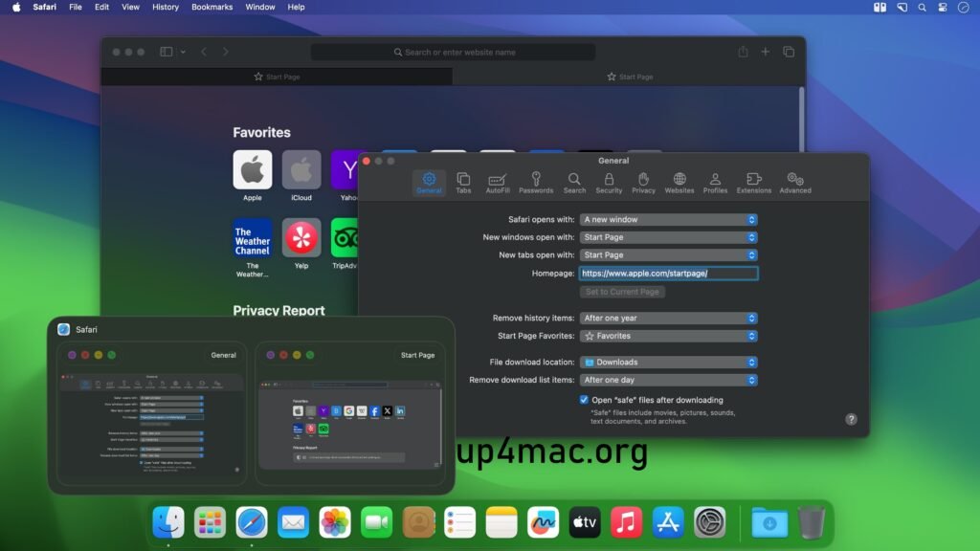Open the Apple favorite on Start Page
This screenshot has width=980, height=551.
pyautogui.click(x=252, y=170)
